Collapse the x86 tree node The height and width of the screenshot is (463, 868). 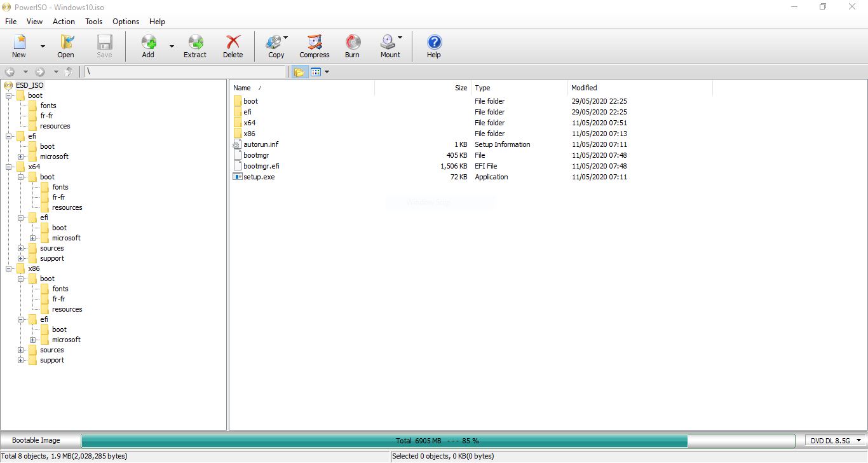point(9,268)
